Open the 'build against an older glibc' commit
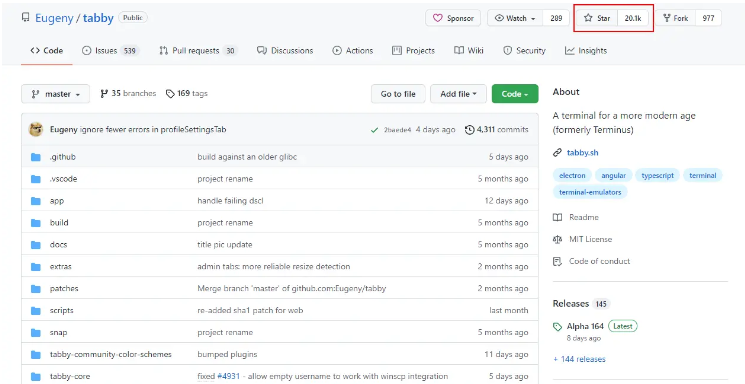Image resolution: width=745 pixels, height=384 pixels. [x=247, y=157]
